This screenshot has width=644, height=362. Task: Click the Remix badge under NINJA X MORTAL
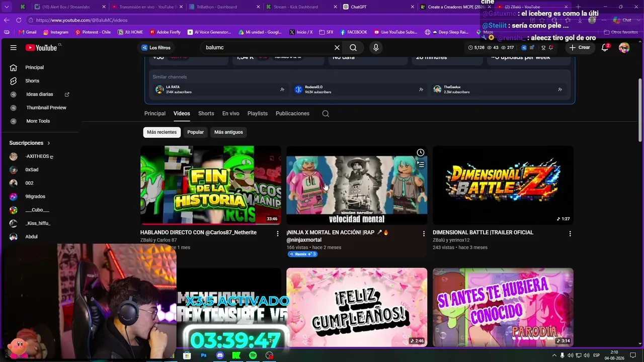(x=302, y=254)
